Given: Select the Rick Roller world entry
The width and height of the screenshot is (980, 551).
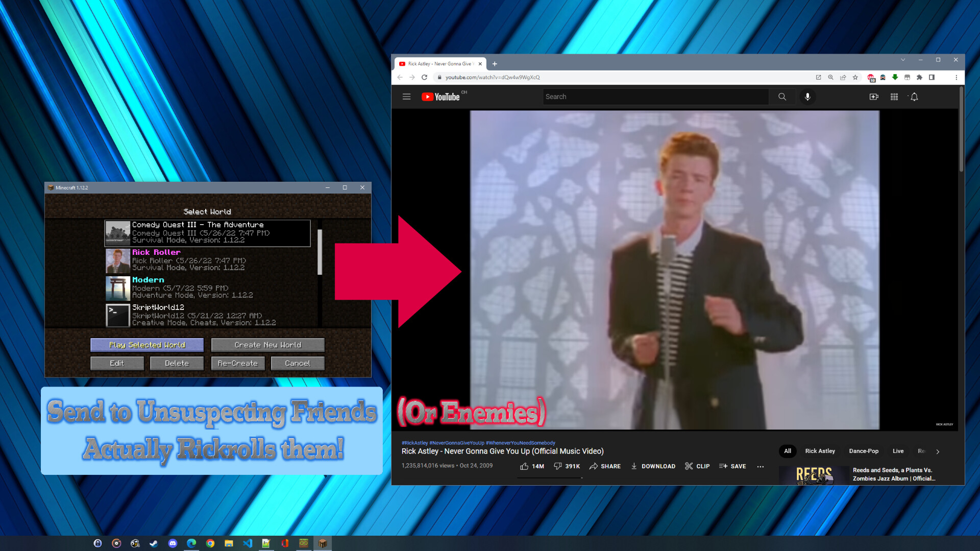Looking at the screenshot, I should click(x=207, y=260).
